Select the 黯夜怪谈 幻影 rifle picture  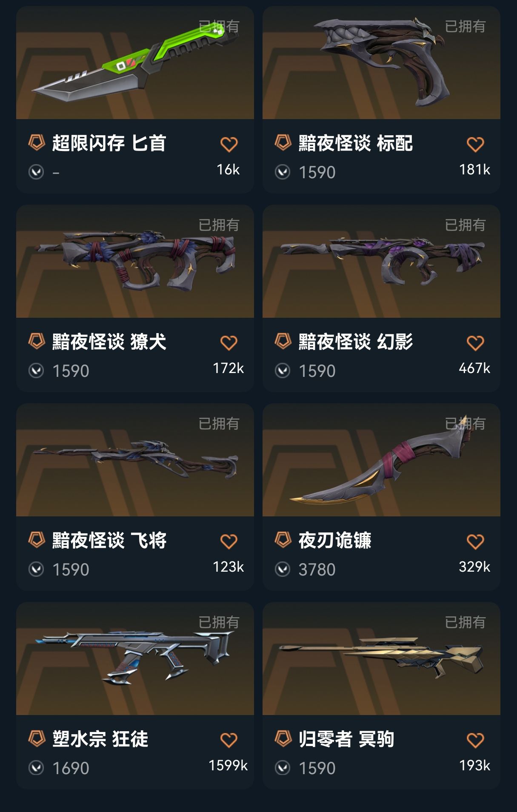[x=381, y=261]
